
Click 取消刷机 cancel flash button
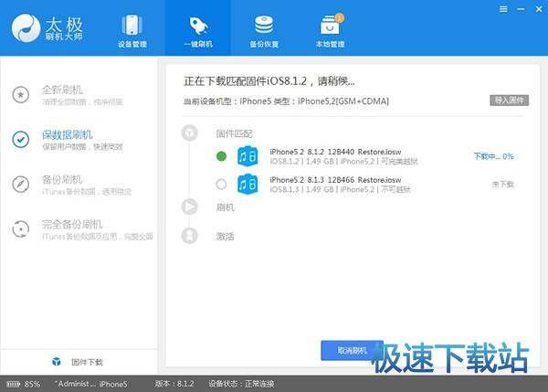pyautogui.click(x=352, y=350)
